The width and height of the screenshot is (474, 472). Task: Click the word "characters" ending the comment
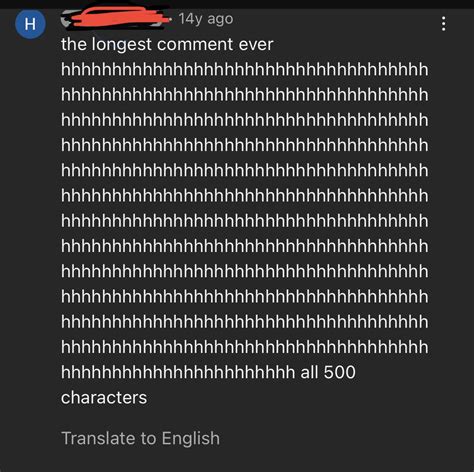click(104, 398)
